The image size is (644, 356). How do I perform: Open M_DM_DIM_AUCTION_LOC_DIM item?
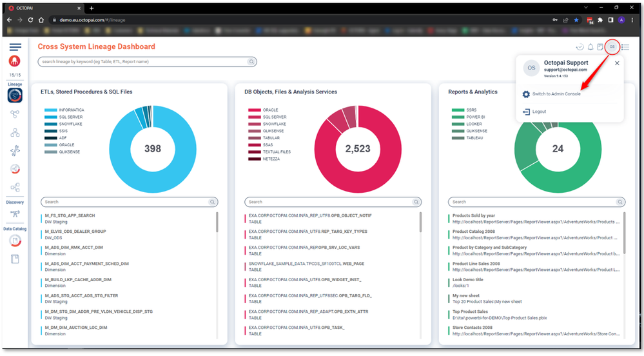point(76,328)
